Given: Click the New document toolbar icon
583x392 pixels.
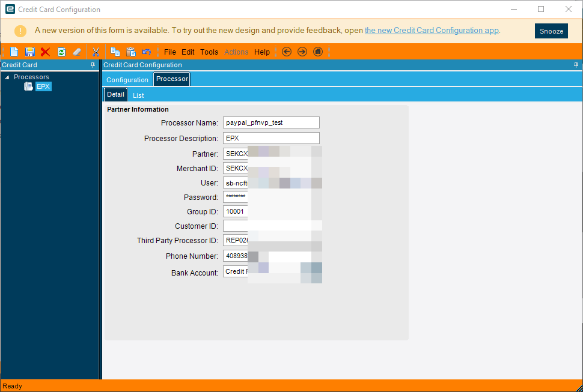Looking at the screenshot, I should click(14, 52).
